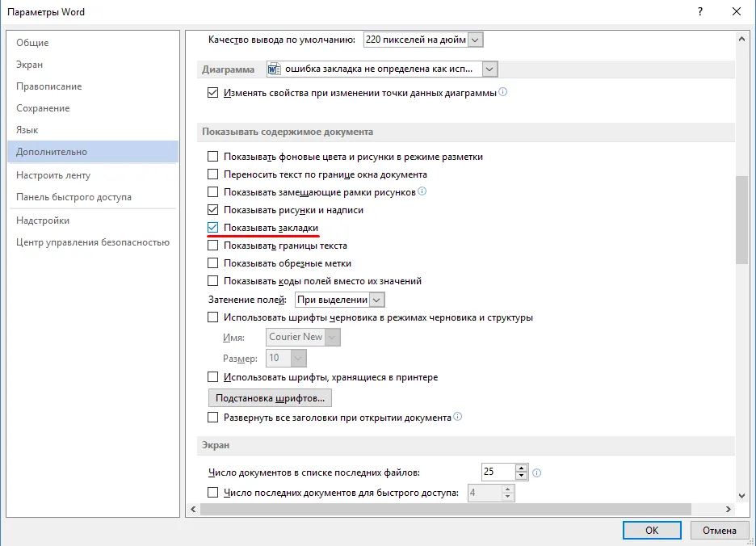
Task: Select Центр управления безопасностью category
Action: (93, 242)
